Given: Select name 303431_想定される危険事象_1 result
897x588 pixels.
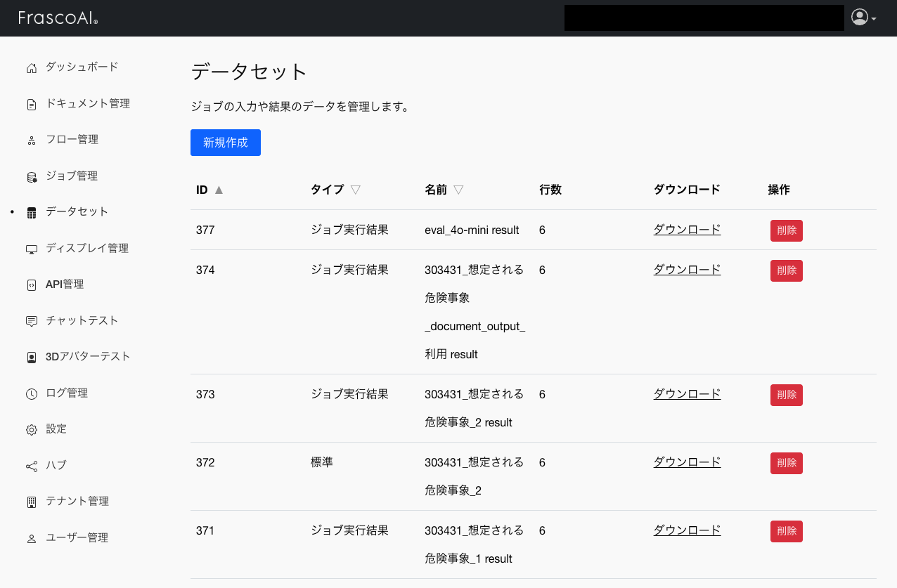Looking at the screenshot, I should (x=474, y=544).
